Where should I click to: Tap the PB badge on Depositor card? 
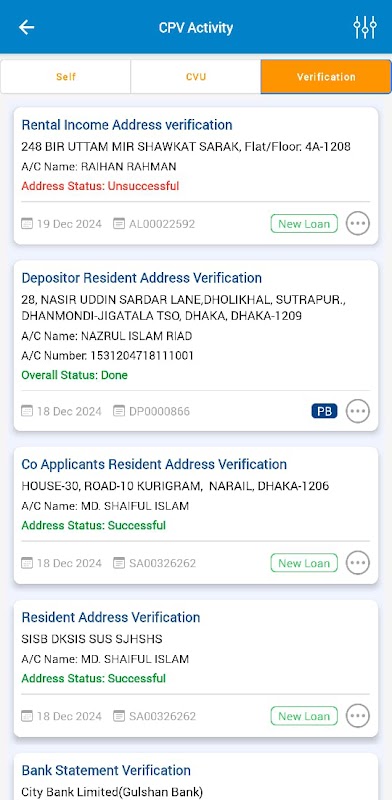click(x=325, y=411)
